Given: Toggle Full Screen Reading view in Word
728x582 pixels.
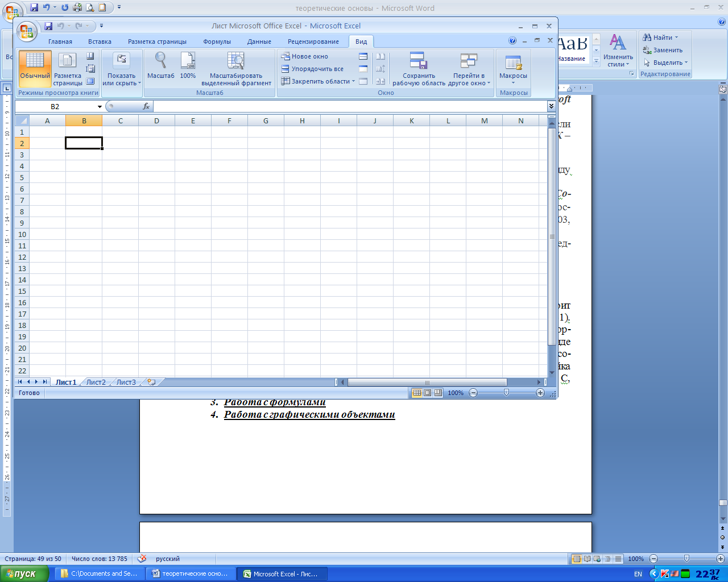Looking at the screenshot, I should (587, 559).
